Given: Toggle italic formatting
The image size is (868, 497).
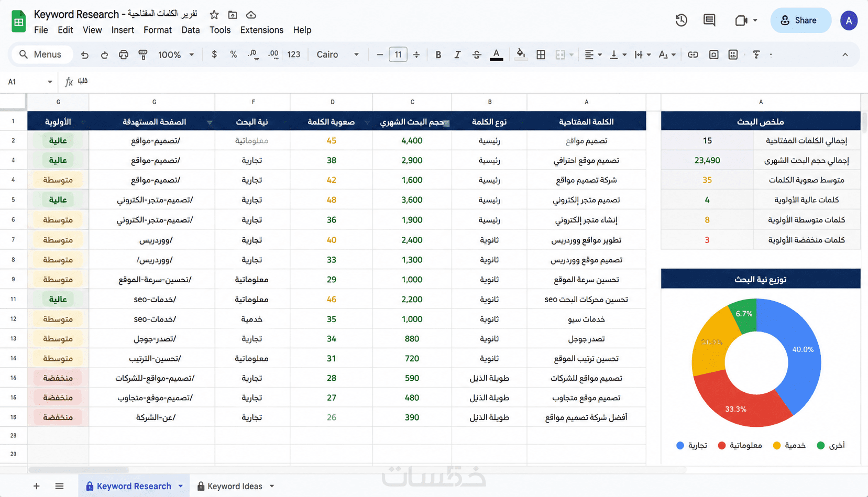Looking at the screenshot, I should click(x=457, y=54).
